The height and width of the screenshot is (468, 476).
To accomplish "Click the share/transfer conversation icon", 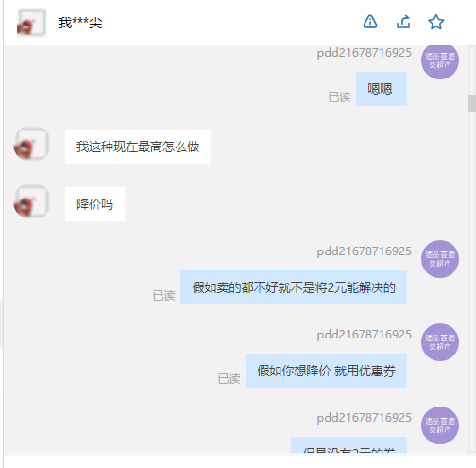I will tap(403, 22).
